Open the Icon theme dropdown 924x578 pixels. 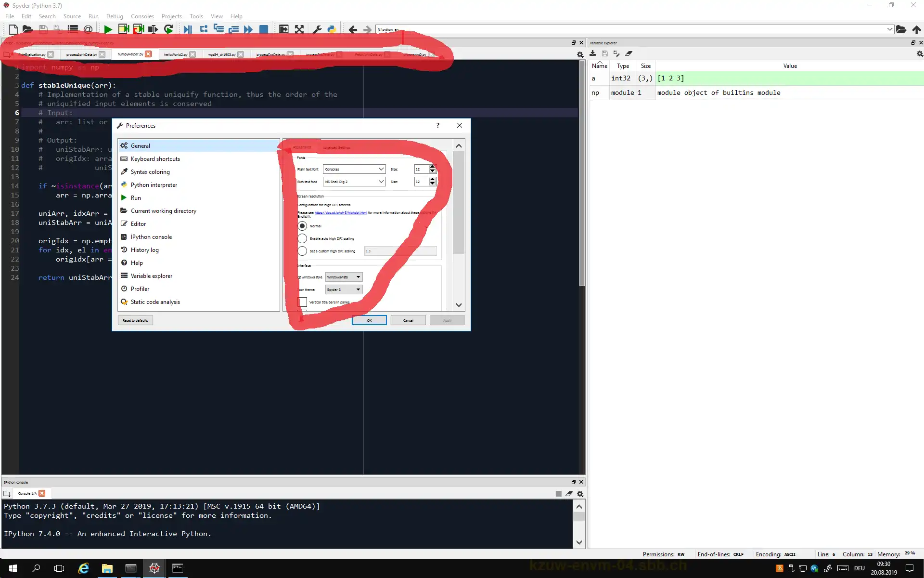pyautogui.click(x=344, y=289)
